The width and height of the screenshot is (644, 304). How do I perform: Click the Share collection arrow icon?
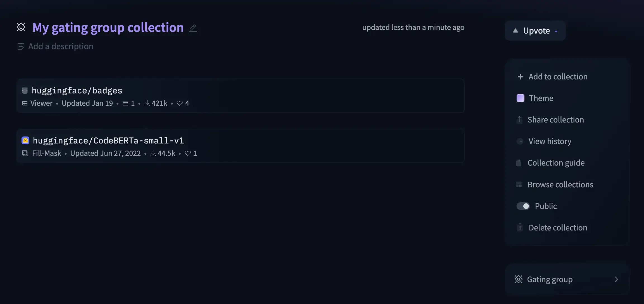(x=519, y=120)
